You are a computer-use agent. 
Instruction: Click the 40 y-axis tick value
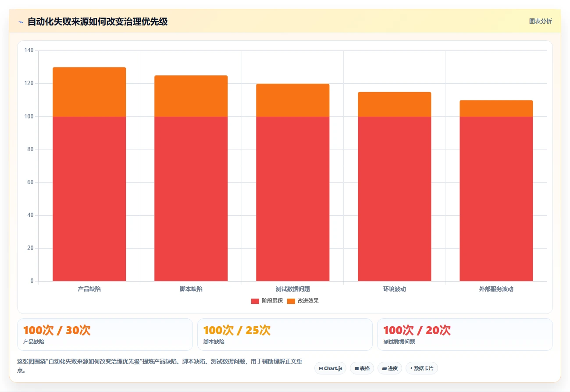[x=30, y=215]
